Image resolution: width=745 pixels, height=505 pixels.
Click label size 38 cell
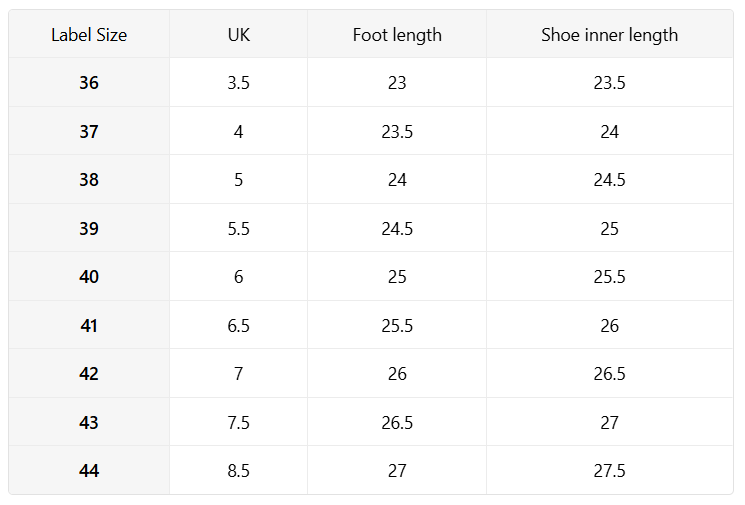89,180
